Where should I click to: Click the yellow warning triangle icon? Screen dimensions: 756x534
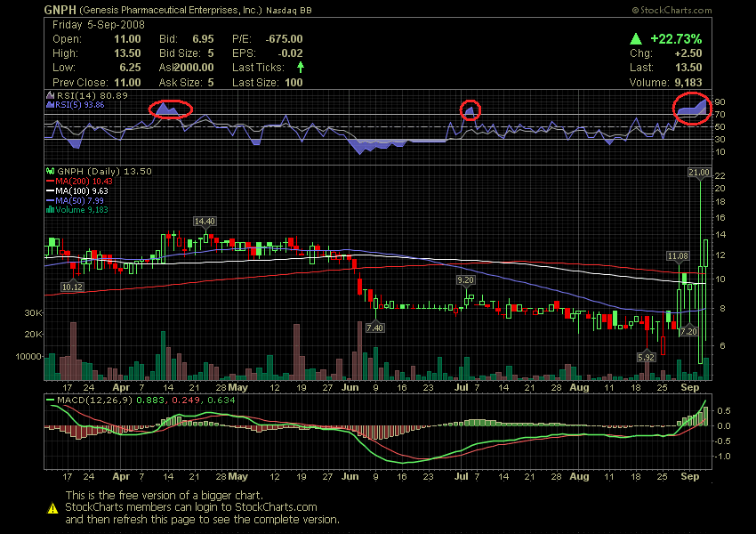coord(51,511)
